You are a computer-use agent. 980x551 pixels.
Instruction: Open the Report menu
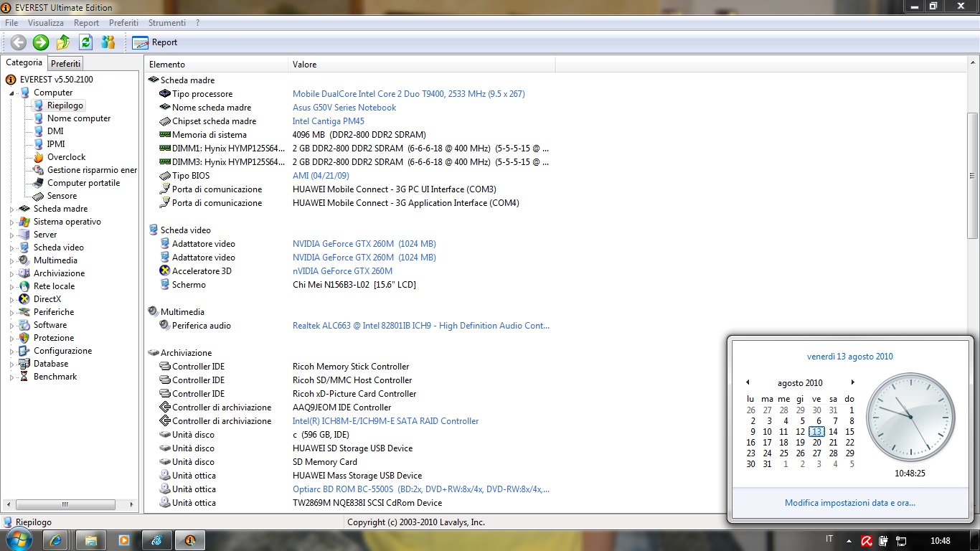click(87, 23)
